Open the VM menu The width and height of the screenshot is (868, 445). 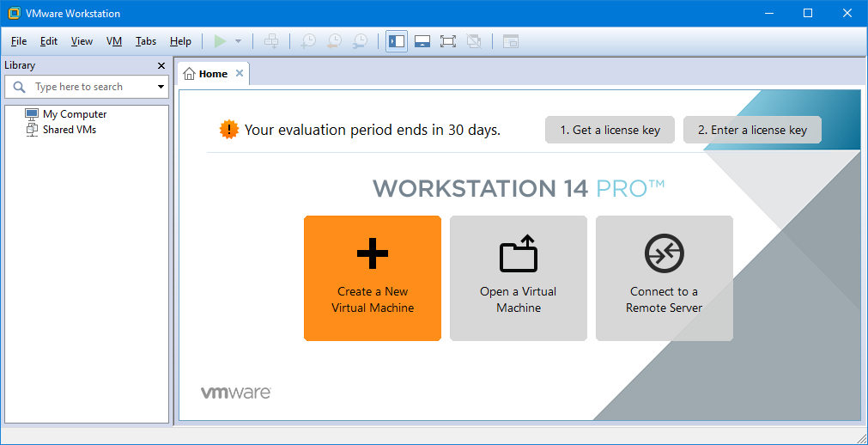point(114,41)
